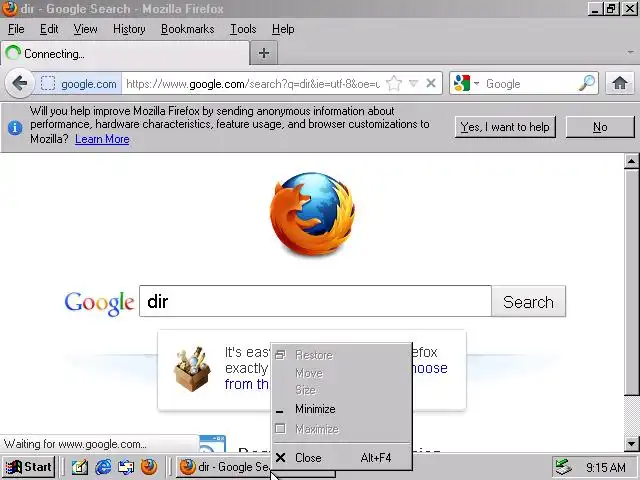Click the network tray icon
The width and height of the screenshot is (640, 480).
point(564,467)
